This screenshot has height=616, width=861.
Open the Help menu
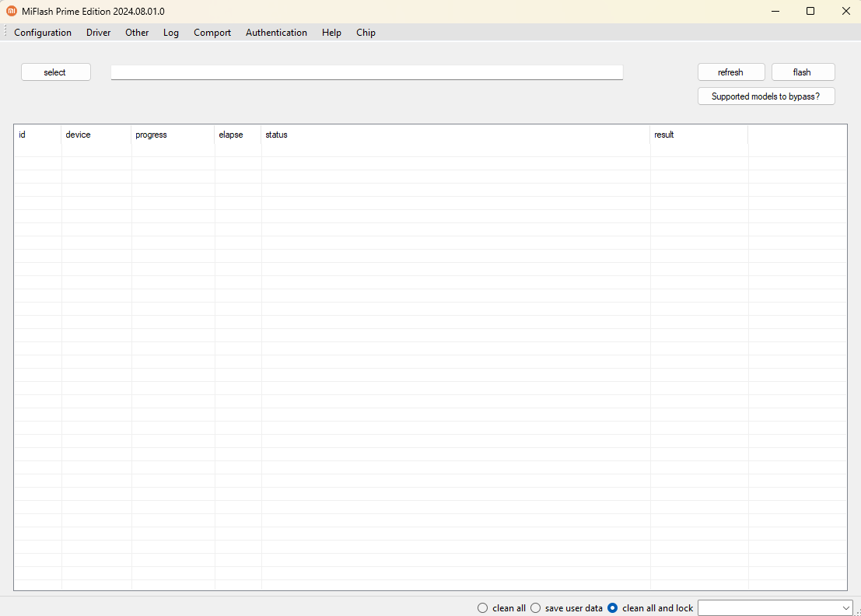point(331,32)
